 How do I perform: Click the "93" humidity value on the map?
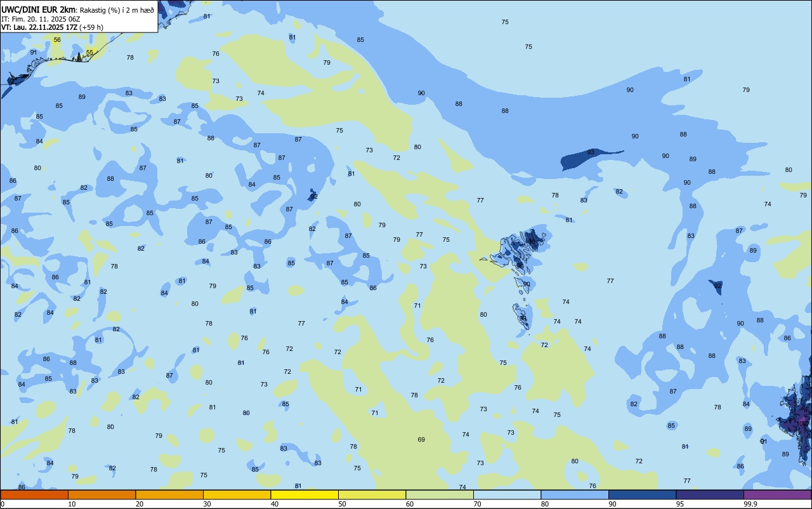click(x=591, y=152)
